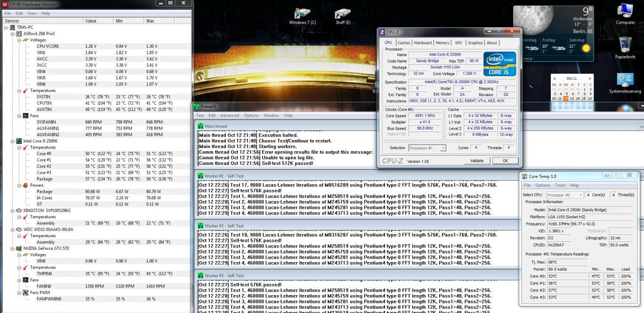Click KINGSTON drive icon in tree
This screenshot has height=313, width=644.
click(19, 210)
